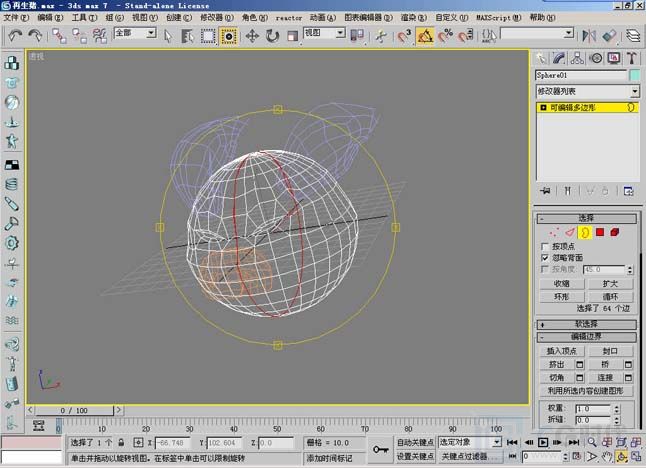646x468 pixels.
Task: Open the reactor menu
Action: coord(288,18)
